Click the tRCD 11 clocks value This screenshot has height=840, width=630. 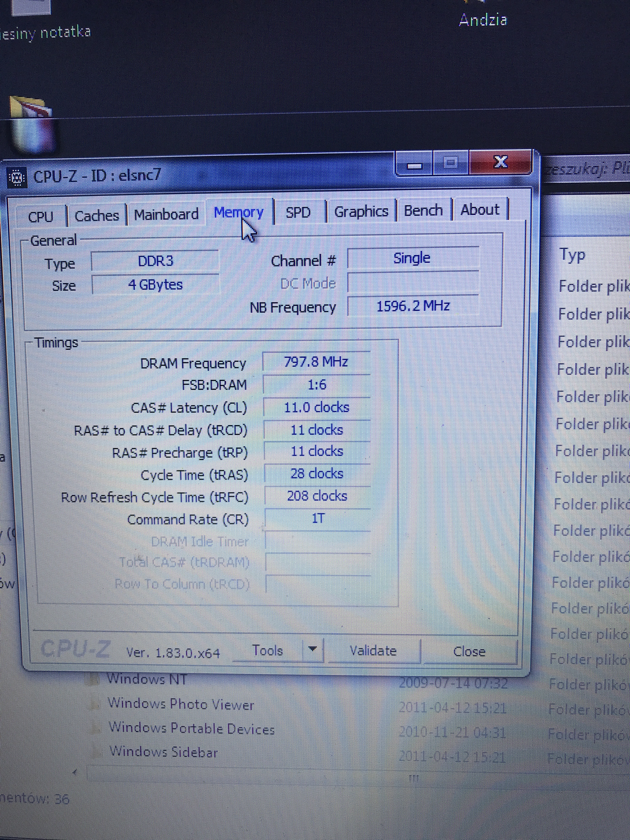pyautogui.click(x=317, y=430)
